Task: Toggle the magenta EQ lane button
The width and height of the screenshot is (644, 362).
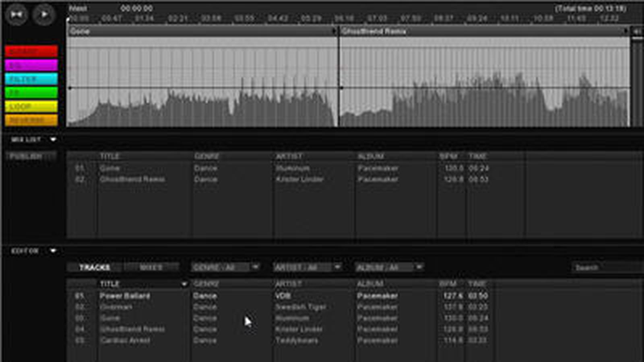Action: (x=31, y=65)
